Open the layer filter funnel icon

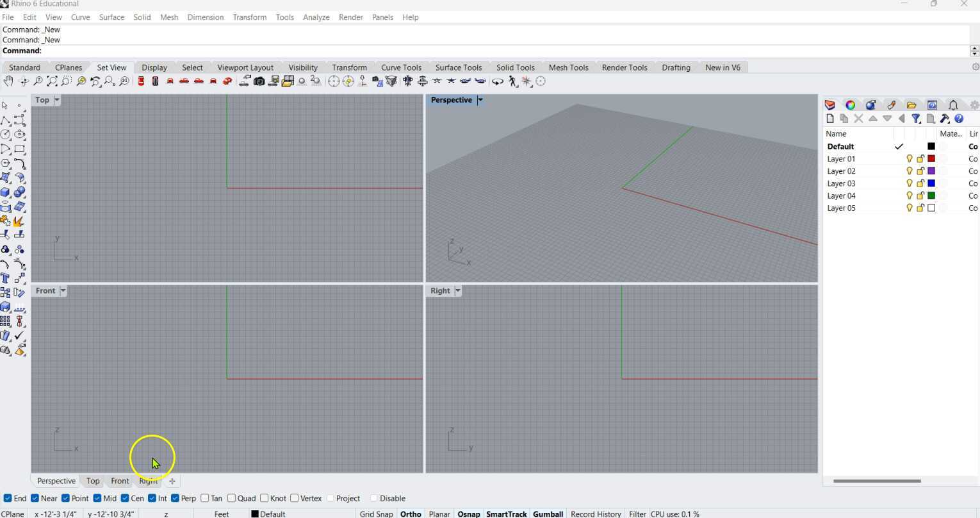pyautogui.click(x=916, y=119)
